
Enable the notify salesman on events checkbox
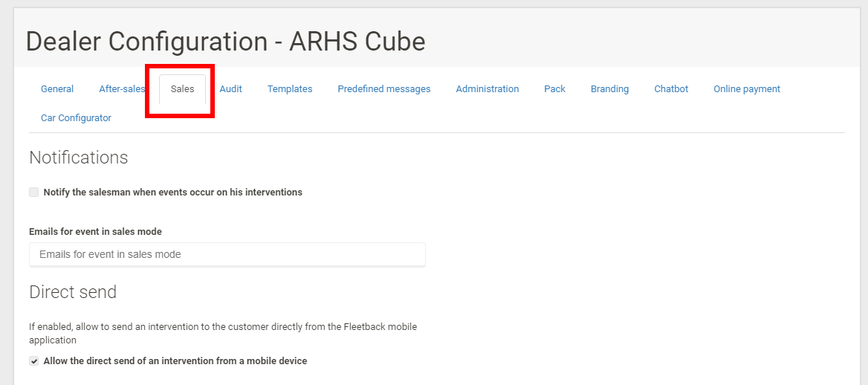tap(34, 192)
